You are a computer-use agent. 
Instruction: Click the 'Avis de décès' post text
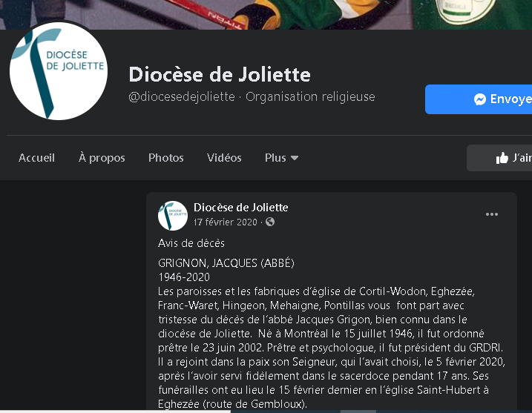pos(191,243)
